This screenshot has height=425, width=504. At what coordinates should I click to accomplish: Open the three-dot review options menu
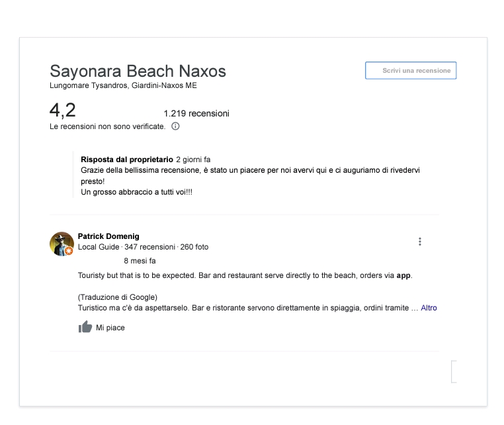[x=419, y=242]
